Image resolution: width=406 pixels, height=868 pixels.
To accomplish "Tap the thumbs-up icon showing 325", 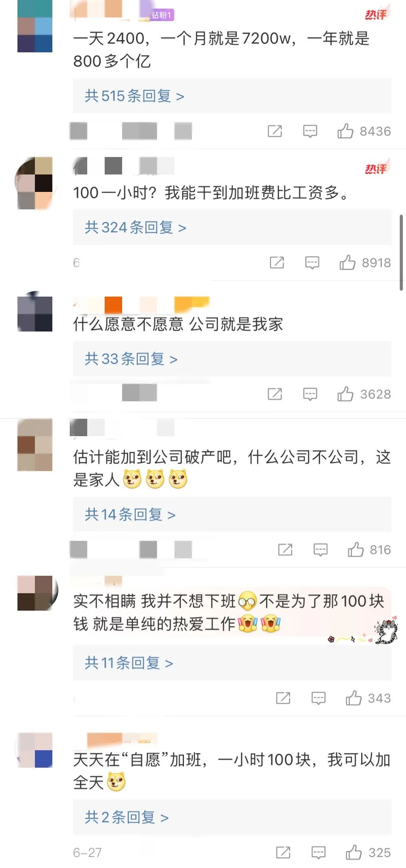I will (354, 853).
